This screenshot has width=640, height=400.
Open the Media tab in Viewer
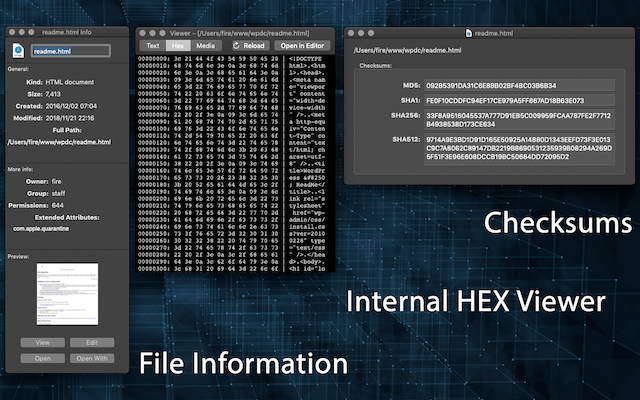[x=206, y=46]
